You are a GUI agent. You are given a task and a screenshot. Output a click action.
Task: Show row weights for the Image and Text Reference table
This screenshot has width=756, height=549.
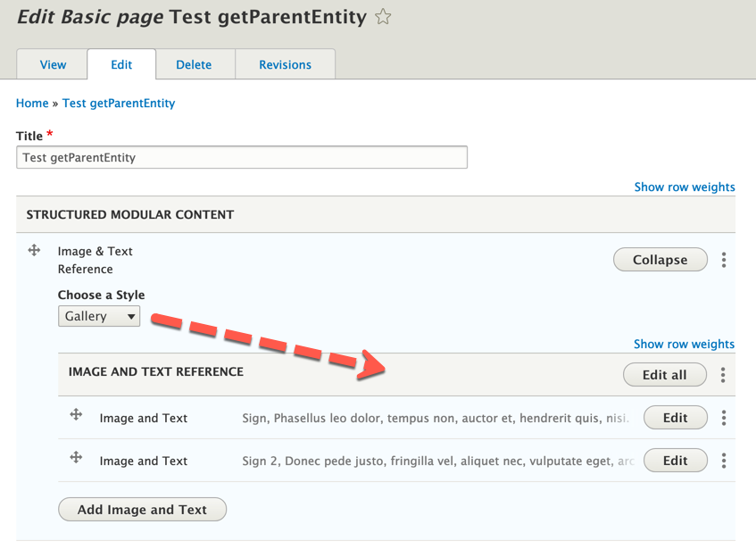pos(684,345)
